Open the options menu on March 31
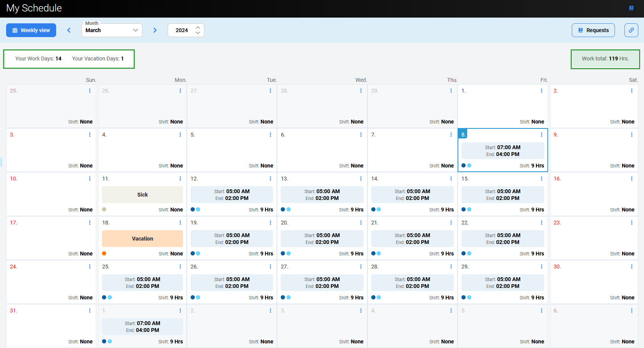Image resolution: width=644 pixels, height=348 pixels. point(90,311)
